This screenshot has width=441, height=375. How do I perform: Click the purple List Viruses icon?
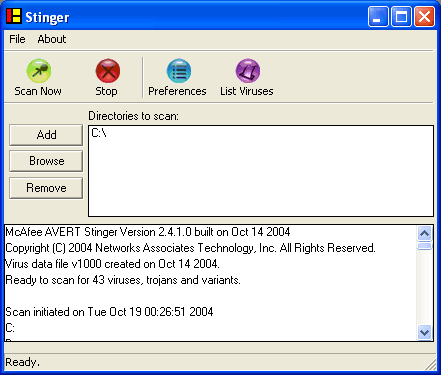[x=248, y=71]
